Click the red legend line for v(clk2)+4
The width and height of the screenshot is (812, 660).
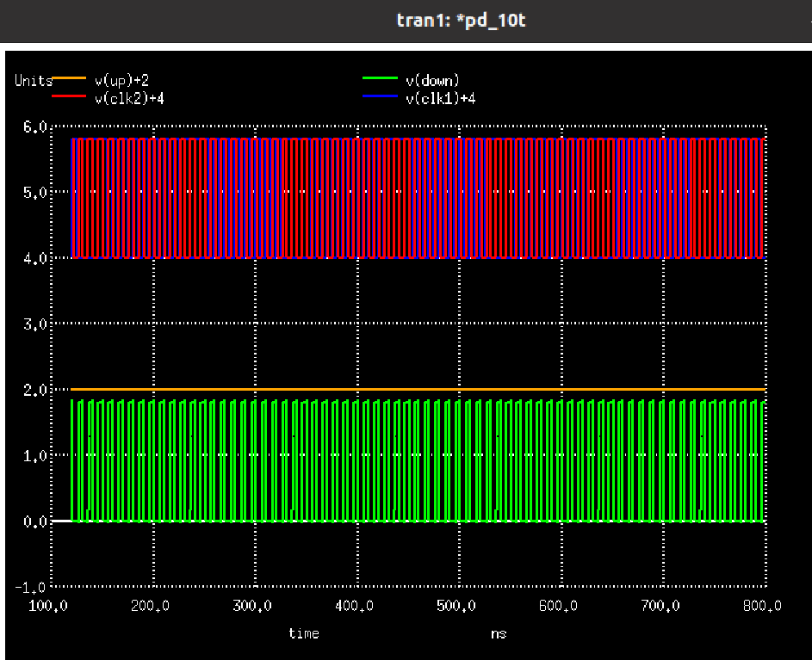click(69, 96)
